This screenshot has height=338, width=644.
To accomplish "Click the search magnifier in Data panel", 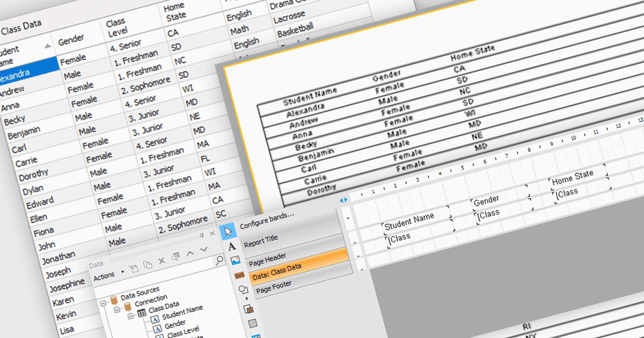I will pos(219,260).
